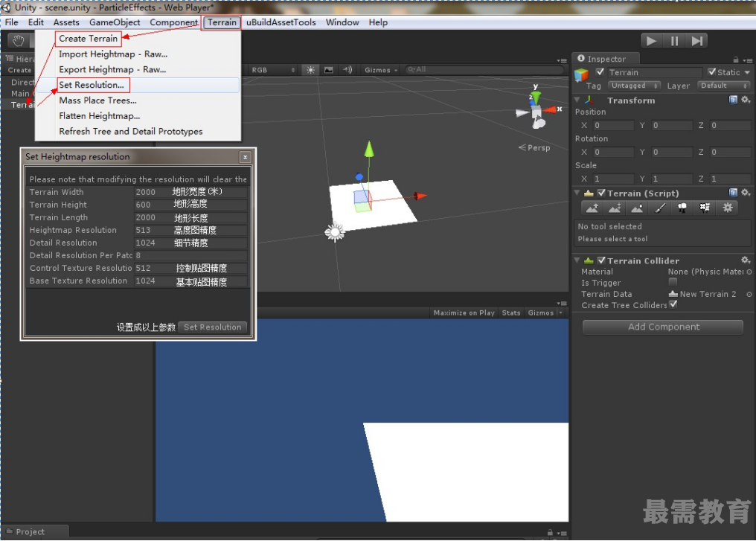Click the scene search All field
Viewport: 756px width, 541px height.
click(x=484, y=70)
